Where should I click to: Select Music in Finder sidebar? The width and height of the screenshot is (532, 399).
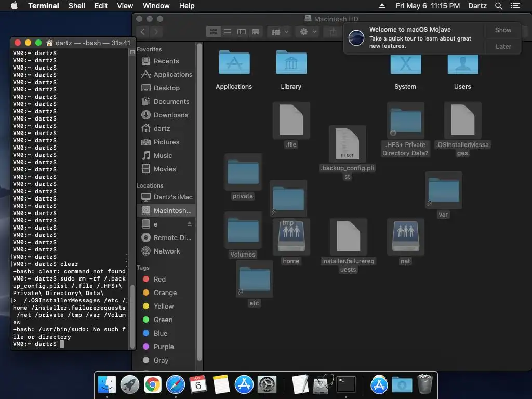coord(166,156)
